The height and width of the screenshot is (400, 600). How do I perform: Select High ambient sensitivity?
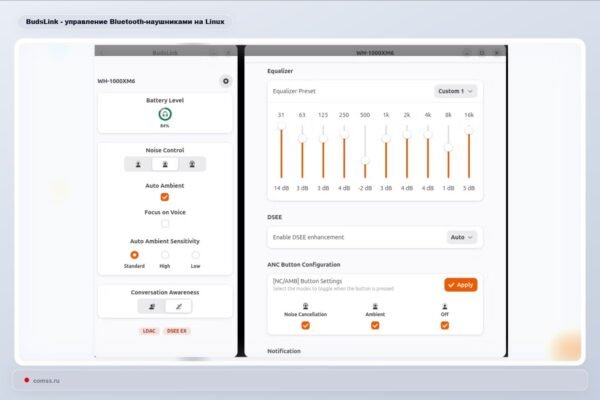[x=165, y=255]
